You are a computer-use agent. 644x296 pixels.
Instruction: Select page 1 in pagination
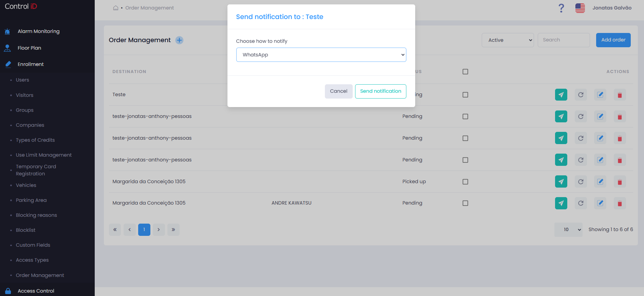(x=144, y=230)
